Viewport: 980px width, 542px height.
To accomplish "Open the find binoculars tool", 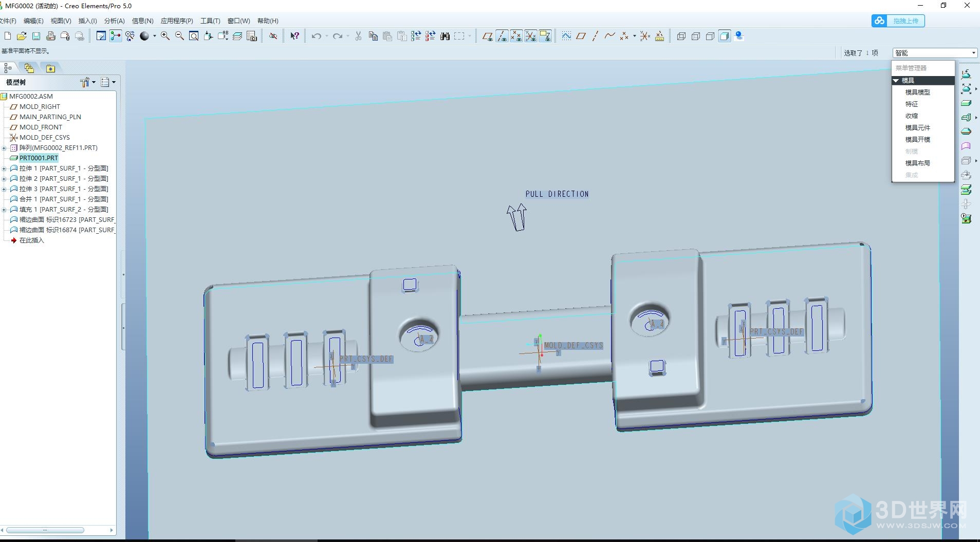I will pos(445,36).
